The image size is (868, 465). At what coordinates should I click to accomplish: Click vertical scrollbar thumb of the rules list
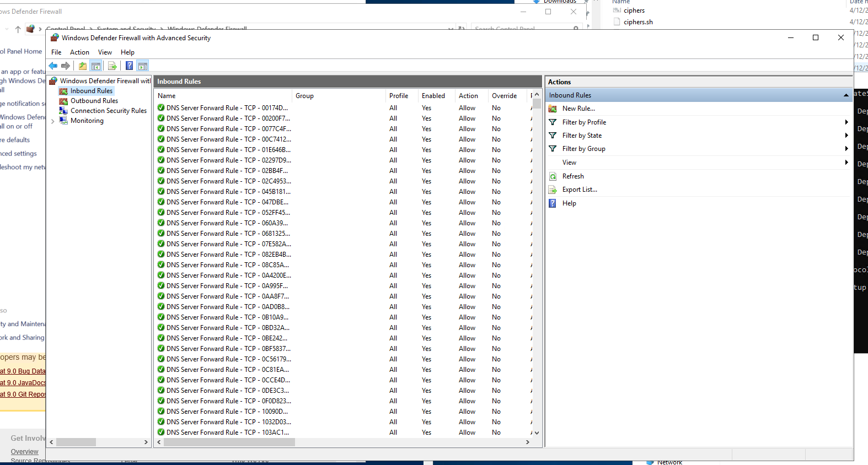537,104
